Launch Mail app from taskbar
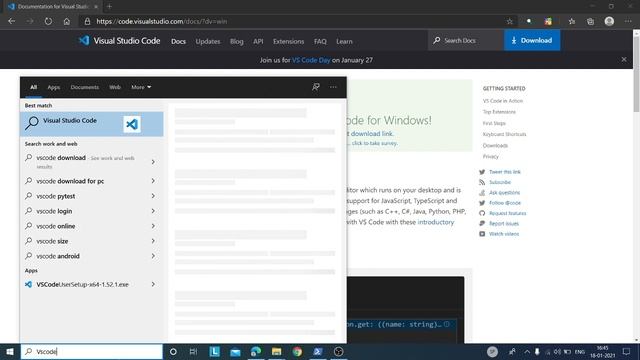Screen dimensions: 640x360 235,352
